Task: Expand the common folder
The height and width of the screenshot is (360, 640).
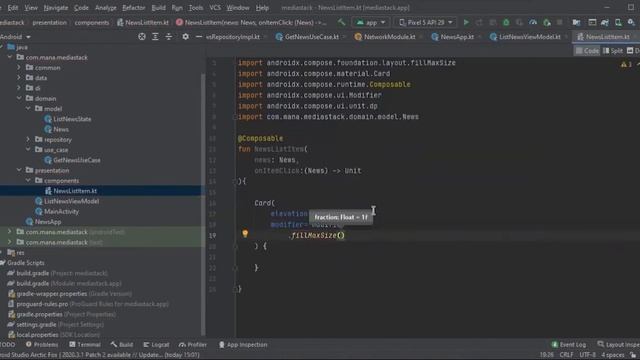Action: (x=19, y=67)
